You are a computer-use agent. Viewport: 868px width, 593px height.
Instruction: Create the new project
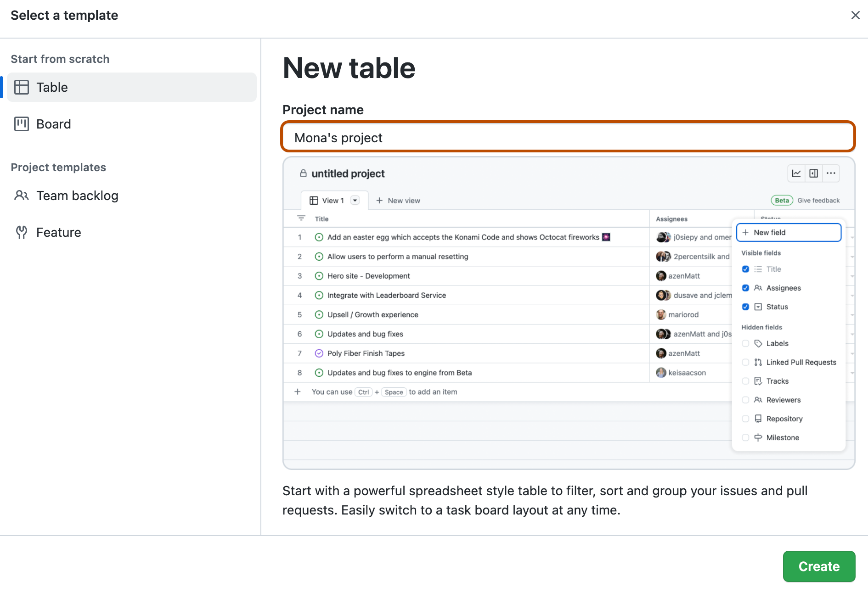pos(819,566)
